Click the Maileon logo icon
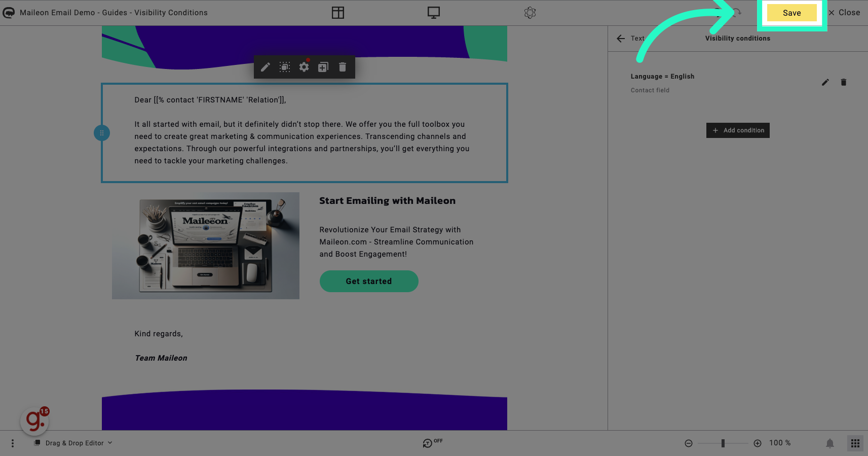The width and height of the screenshot is (868, 456). [x=9, y=13]
